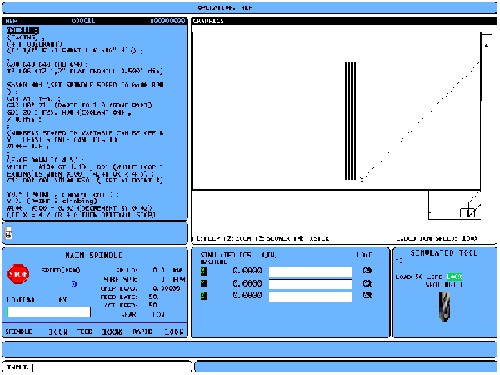The width and height of the screenshot is (500, 375).
Task: Click the end mill tool image
Action: [x=444, y=307]
